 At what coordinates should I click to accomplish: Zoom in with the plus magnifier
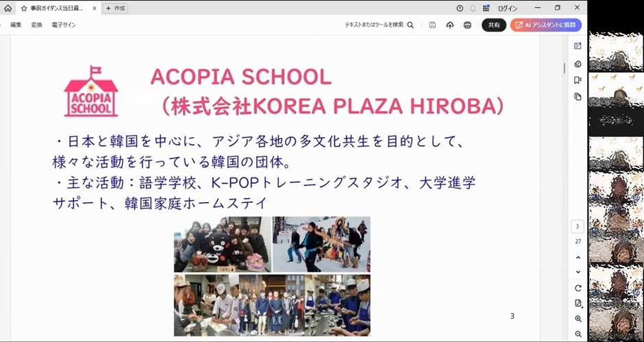point(578,319)
